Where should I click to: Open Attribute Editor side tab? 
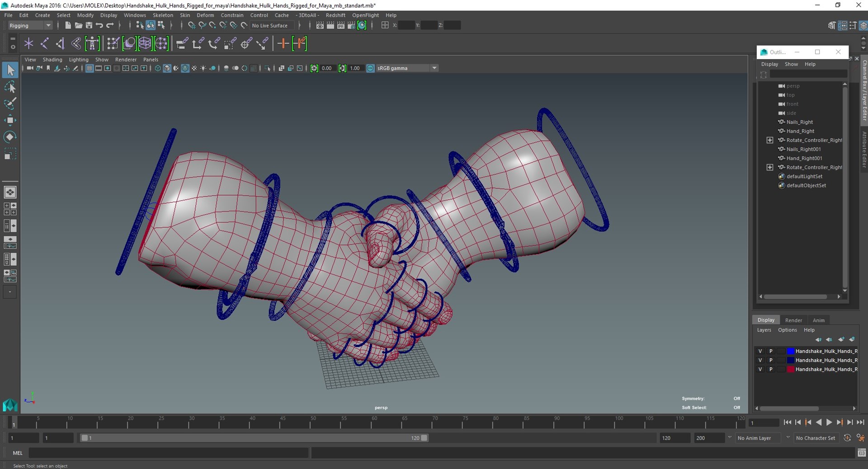click(x=864, y=149)
